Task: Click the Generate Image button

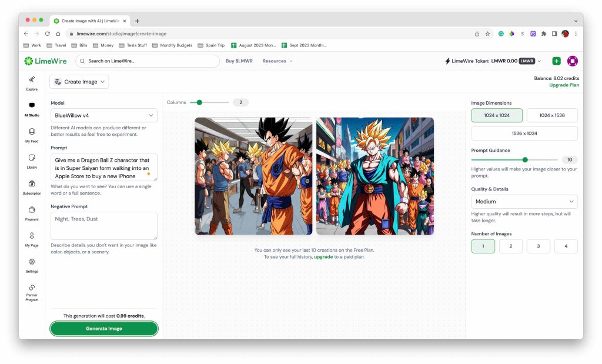Action: click(x=104, y=329)
